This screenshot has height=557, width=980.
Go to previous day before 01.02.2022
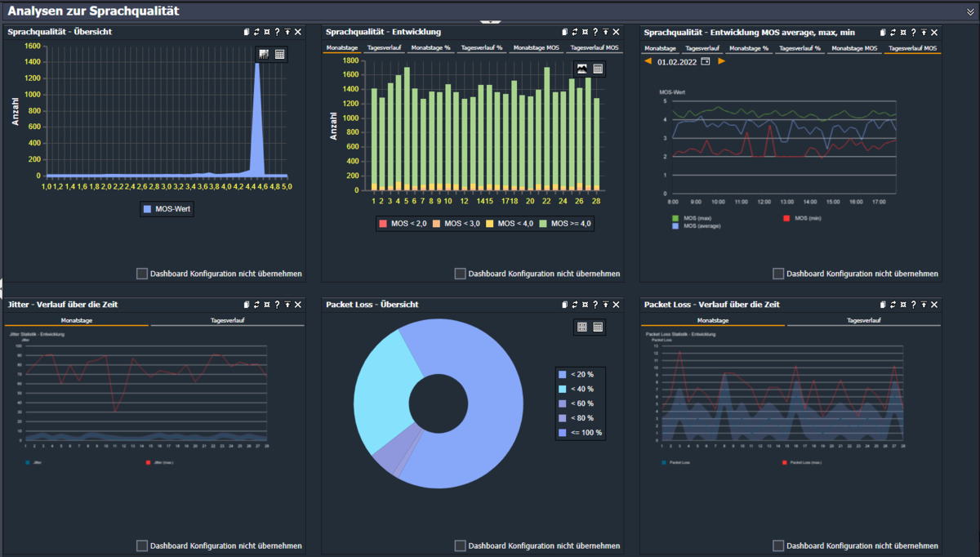tap(648, 61)
